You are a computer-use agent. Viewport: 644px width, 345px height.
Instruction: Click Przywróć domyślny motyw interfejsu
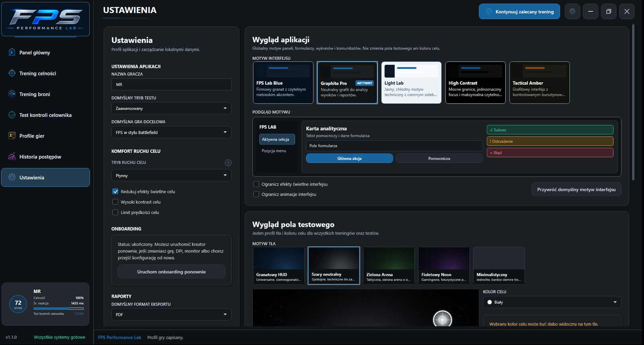576,189
